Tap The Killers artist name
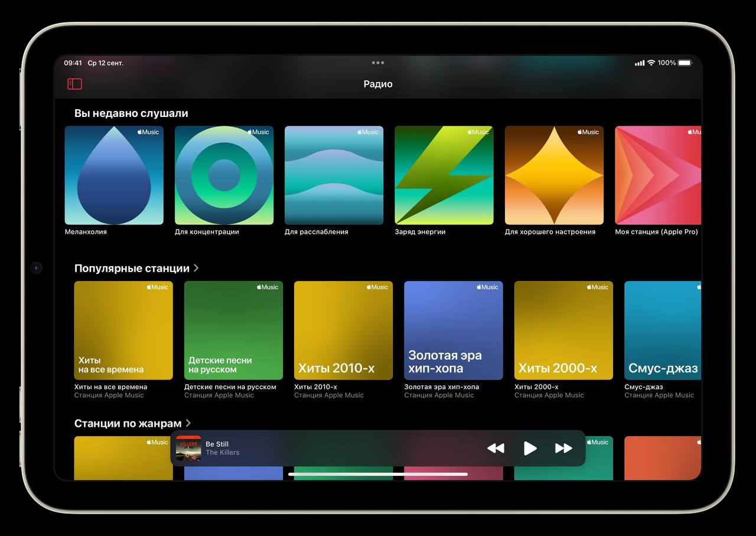Image resolution: width=756 pixels, height=536 pixels. coord(222,453)
